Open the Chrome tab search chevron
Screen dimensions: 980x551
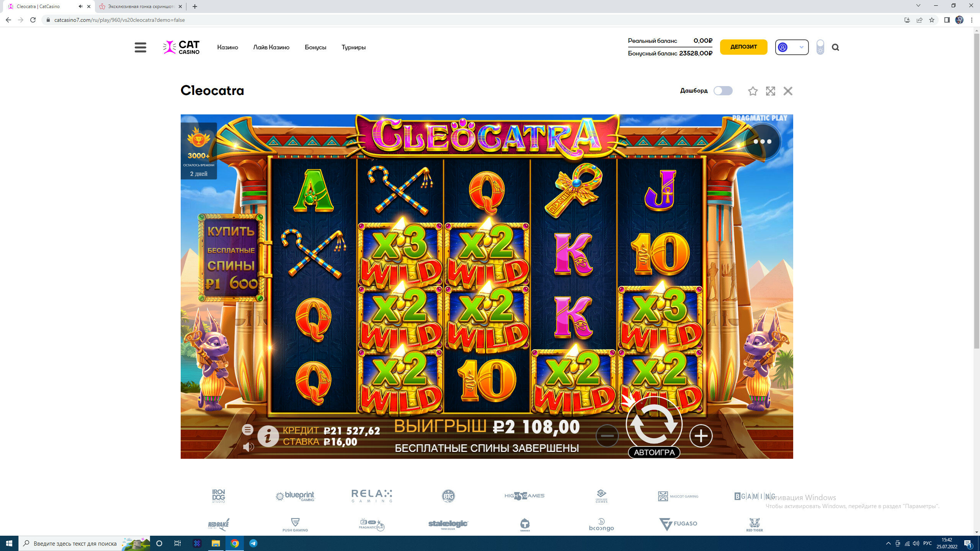point(918,6)
